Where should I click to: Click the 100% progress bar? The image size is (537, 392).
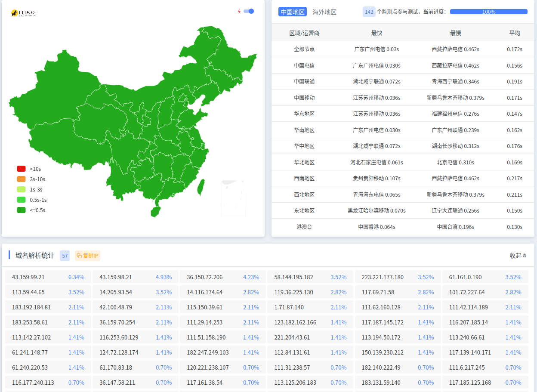488,12
